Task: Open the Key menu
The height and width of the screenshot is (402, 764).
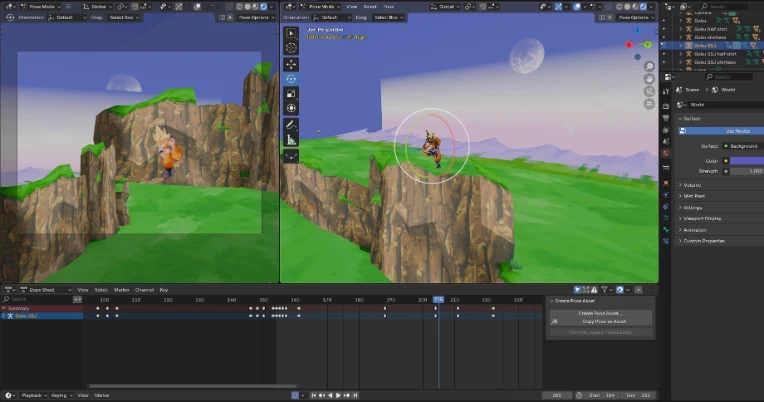Action: [x=164, y=289]
